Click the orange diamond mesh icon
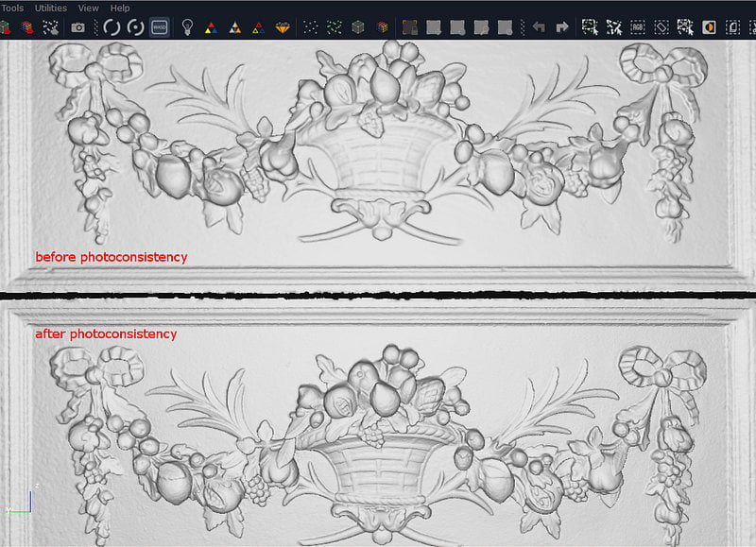756x547 pixels. (x=283, y=27)
